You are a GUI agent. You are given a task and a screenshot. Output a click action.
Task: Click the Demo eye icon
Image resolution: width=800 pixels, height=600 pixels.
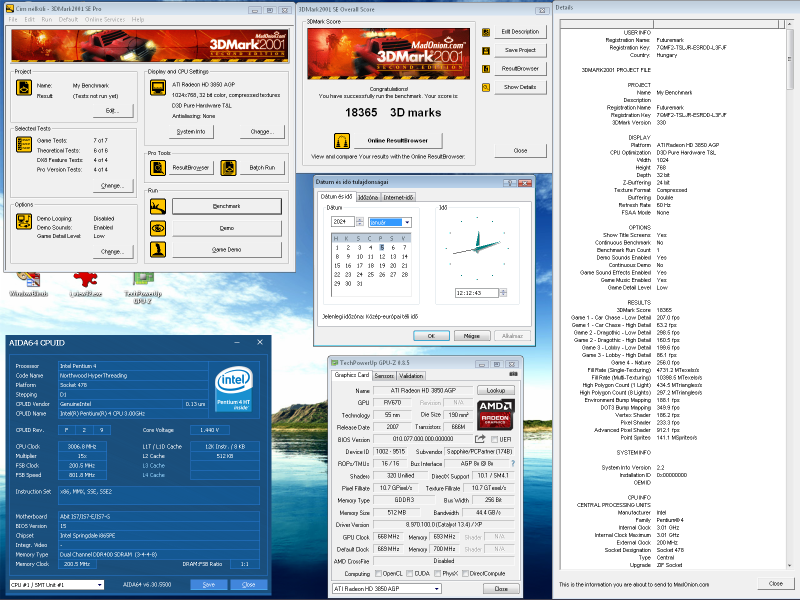click(158, 228)
